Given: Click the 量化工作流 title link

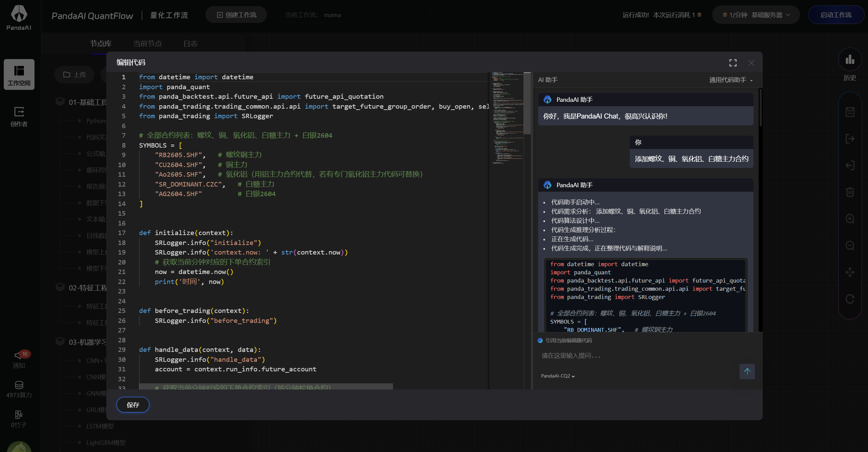Looking at the screenshot, I should (169, 15).
